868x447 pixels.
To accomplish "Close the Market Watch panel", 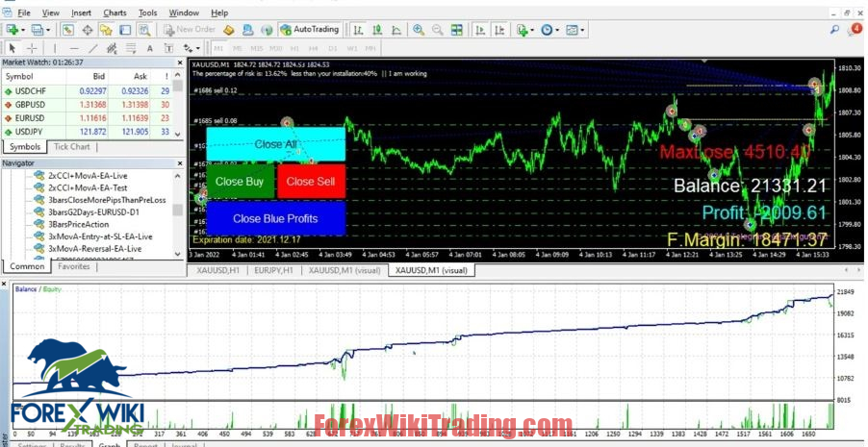I will pos(180,62).
